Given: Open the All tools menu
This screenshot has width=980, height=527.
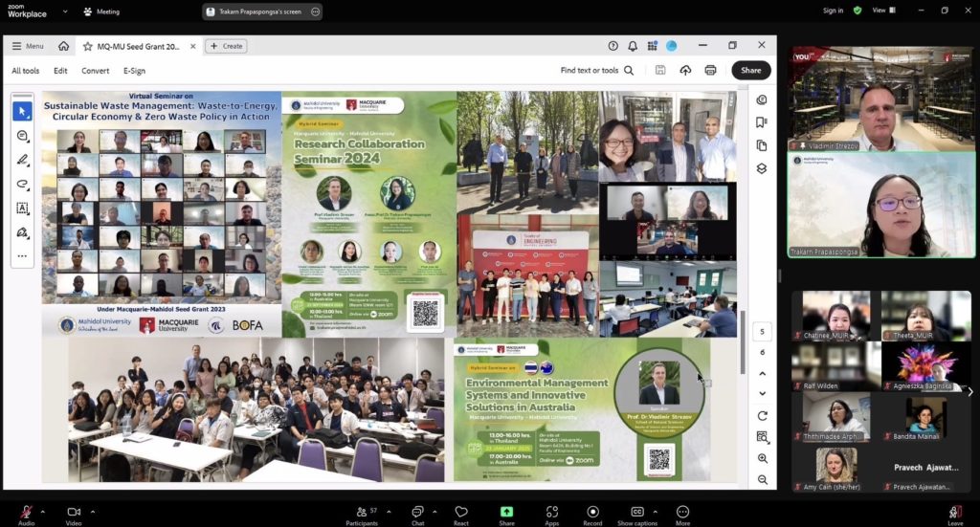Looking at the screenshot, I should (25, 71).
